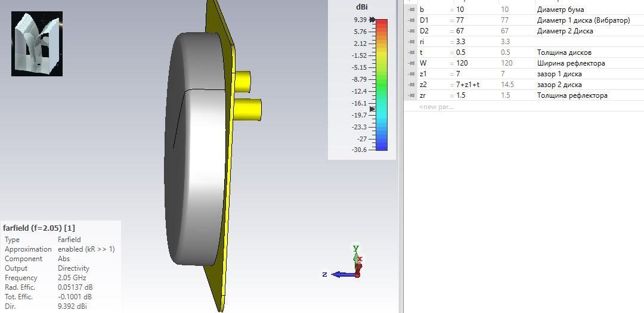Click description 'Ширина рефлектора'
The width and height of the screenshot is (644, 313).
coord(571,63)
